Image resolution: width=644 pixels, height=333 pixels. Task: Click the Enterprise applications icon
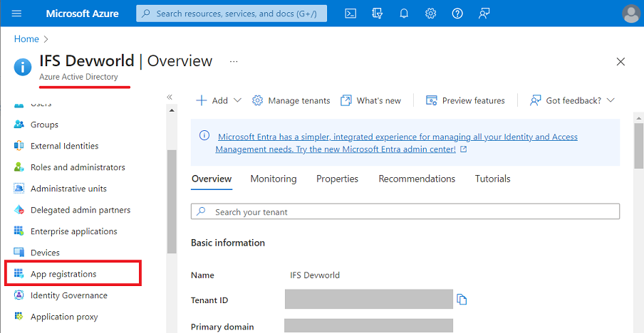[19, 231]
